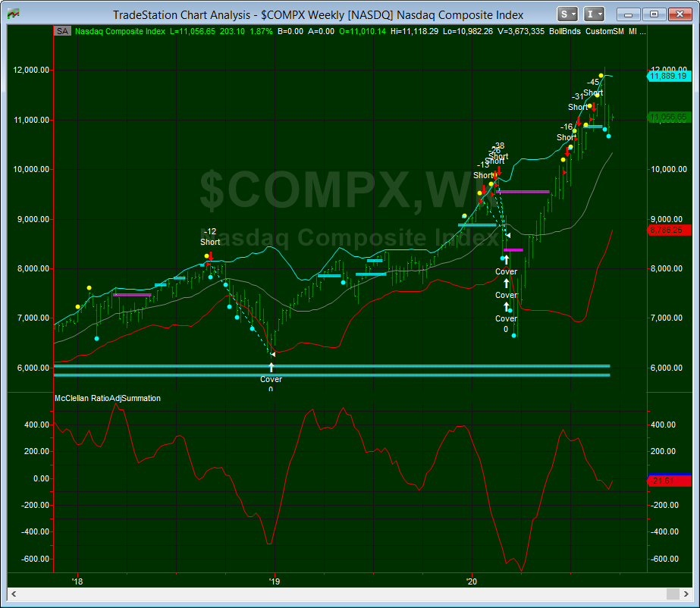This screenshot has width=700, height=608.
Task: Select the McClellan RatioAdjSummation subgraph label
Action: click(108, 398)
